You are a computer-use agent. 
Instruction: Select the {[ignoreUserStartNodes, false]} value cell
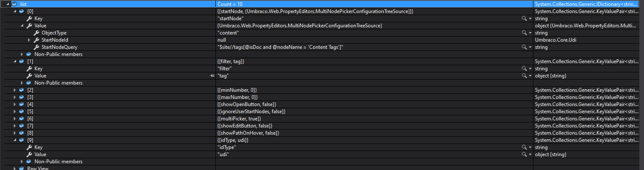click(374, 112)
